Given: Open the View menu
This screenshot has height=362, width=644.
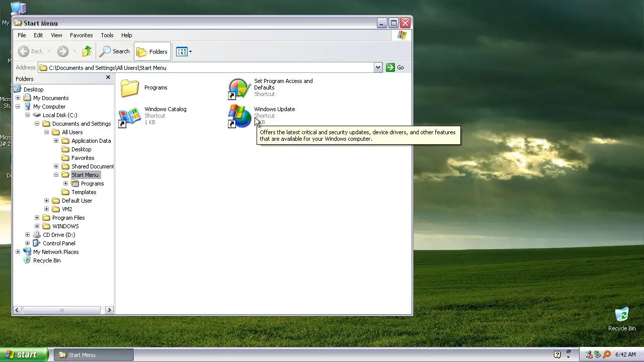Looking at the screenshot, I should [x=56, y=35].
